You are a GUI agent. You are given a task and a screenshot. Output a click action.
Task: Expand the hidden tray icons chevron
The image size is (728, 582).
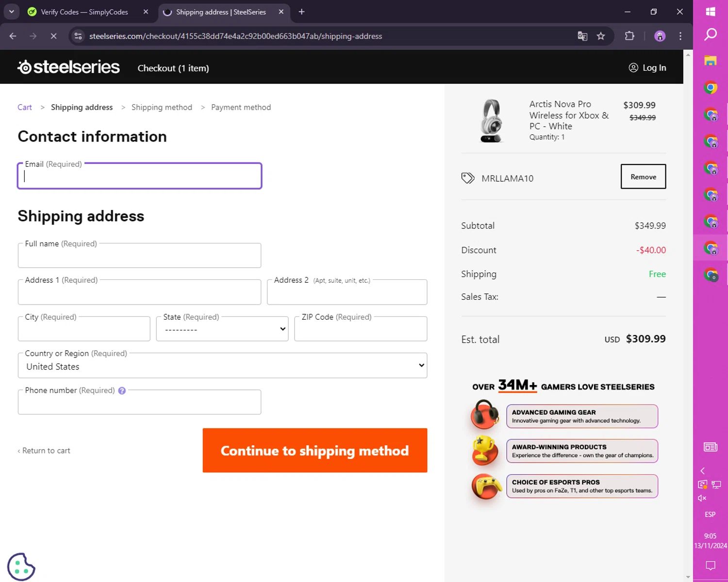coord(702,471)
